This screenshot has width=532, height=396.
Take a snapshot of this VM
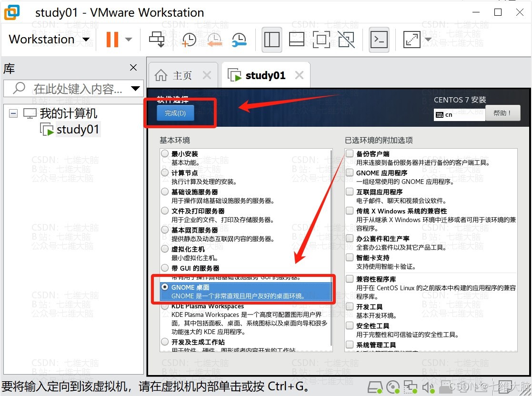coord(189,40)
